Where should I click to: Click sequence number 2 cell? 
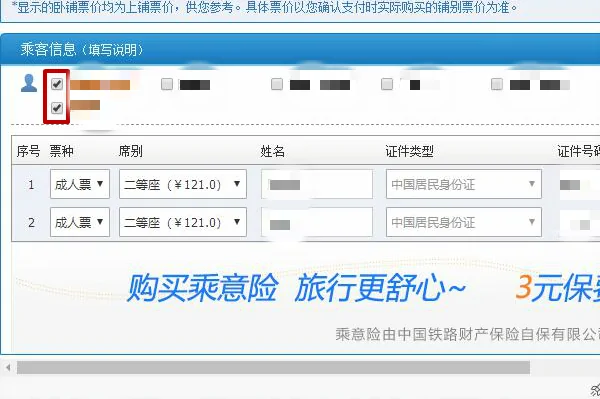click(x=31, y=223)
